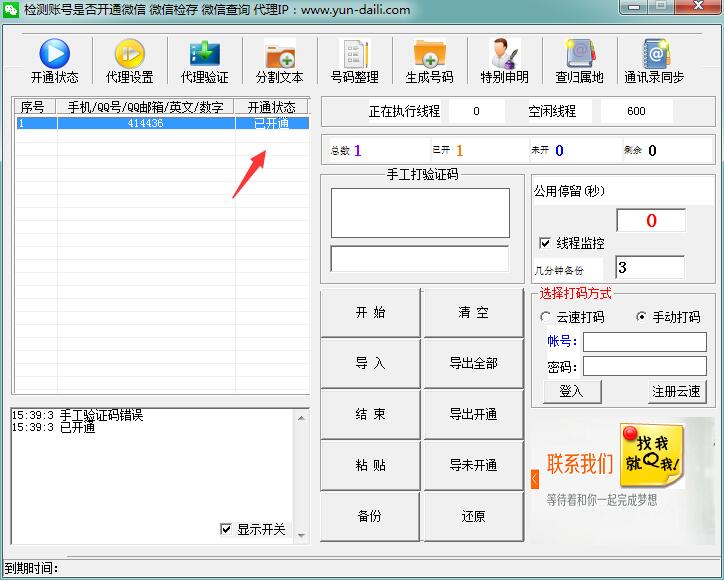This screenshot has height=580, width=724.
Task: Toggle the 显示开关 checkbox
Action: (226, 529)
